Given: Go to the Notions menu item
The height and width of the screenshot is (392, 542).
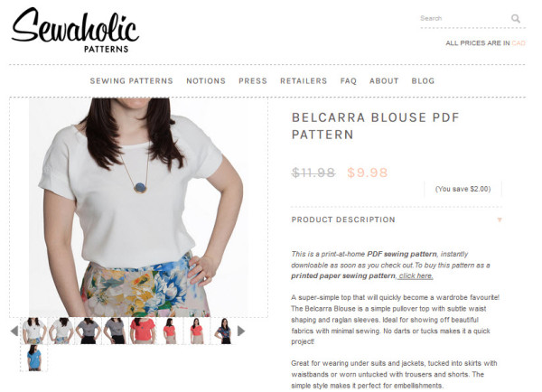Looking at the screenshot, I should [x=206, y=81].
